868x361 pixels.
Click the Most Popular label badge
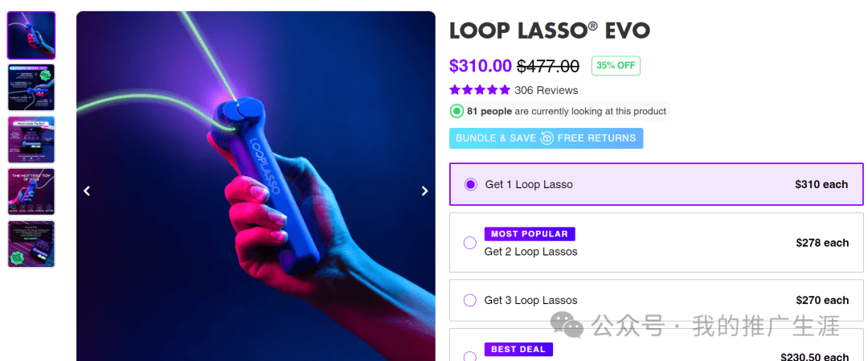click(x=530, y=234)
